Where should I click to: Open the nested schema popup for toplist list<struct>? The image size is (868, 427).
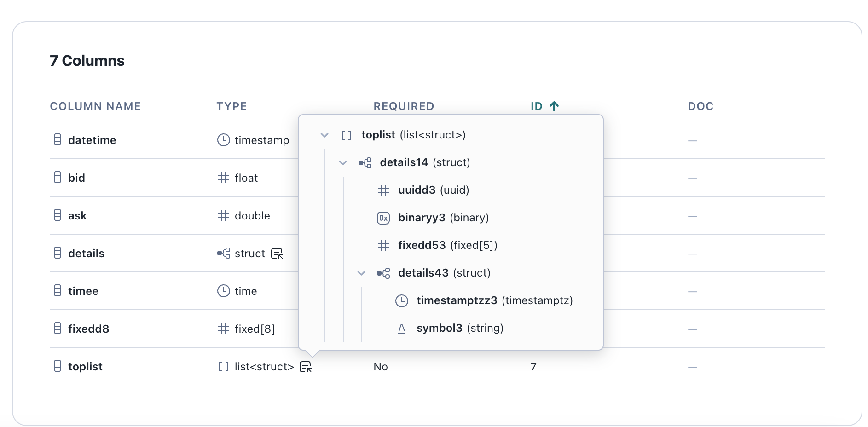305,366
